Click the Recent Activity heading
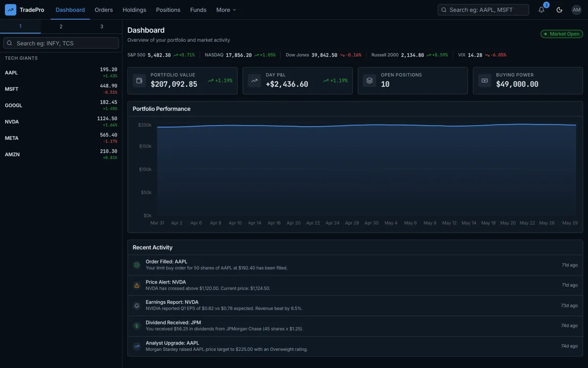This screenshot has width=588, height=368. click(152, 248)
